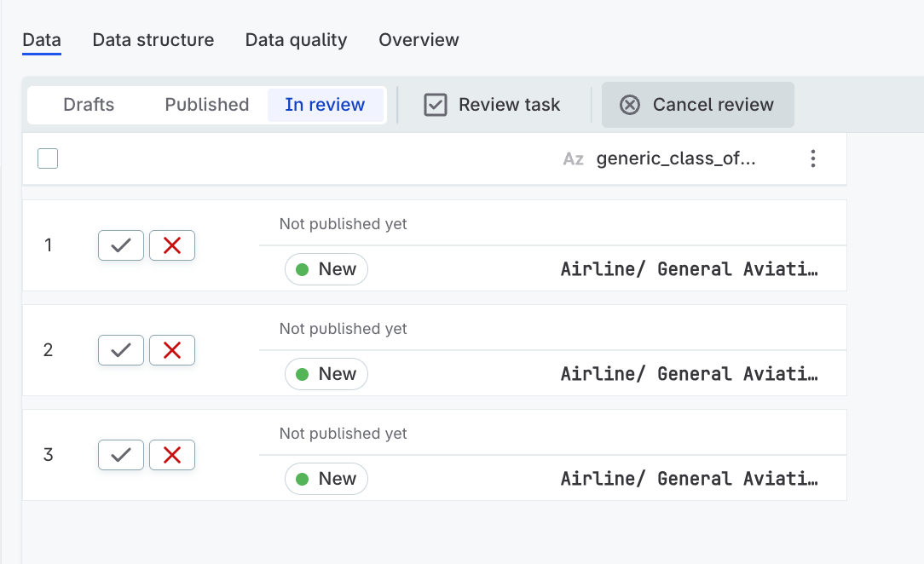Switch to the Drafts filter
This screenshot has height=564, width=924.
click(x=88, y=104)
